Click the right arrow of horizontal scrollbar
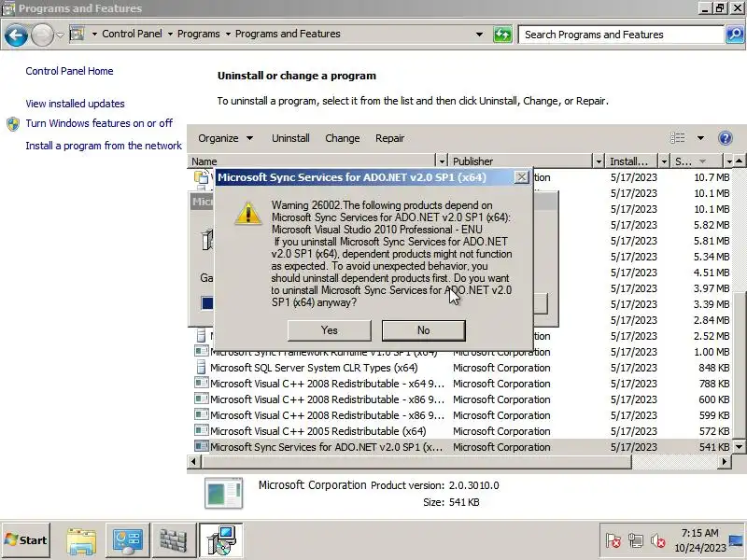 (725, 461)
